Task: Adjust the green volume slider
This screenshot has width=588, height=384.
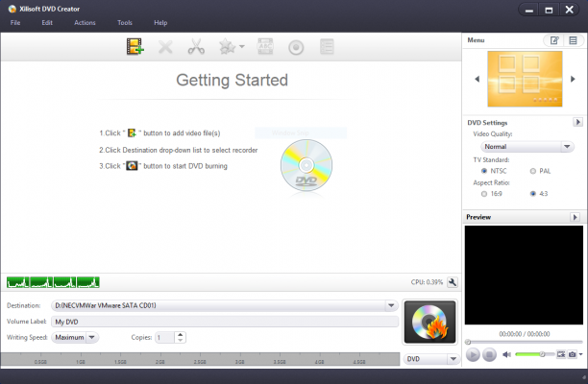Action: [x=534, y=354]
